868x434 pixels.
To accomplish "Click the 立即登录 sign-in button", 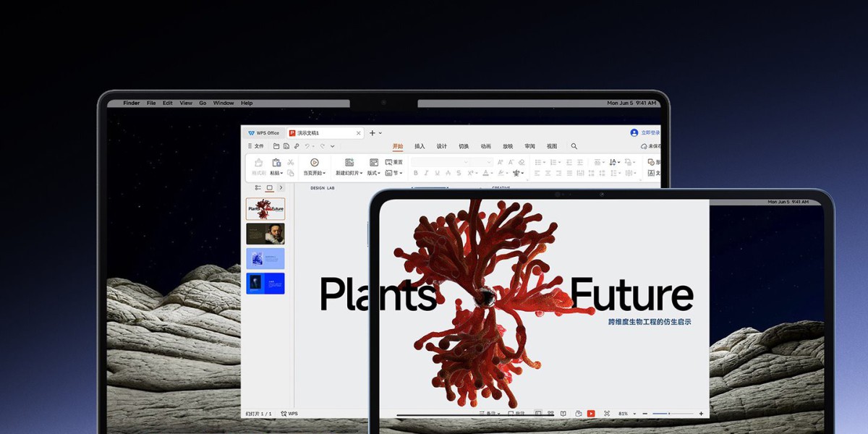I will tap(645, 133).
